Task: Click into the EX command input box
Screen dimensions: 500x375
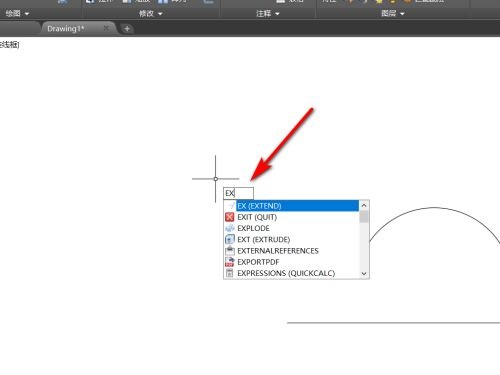Action: coord(238,193)
